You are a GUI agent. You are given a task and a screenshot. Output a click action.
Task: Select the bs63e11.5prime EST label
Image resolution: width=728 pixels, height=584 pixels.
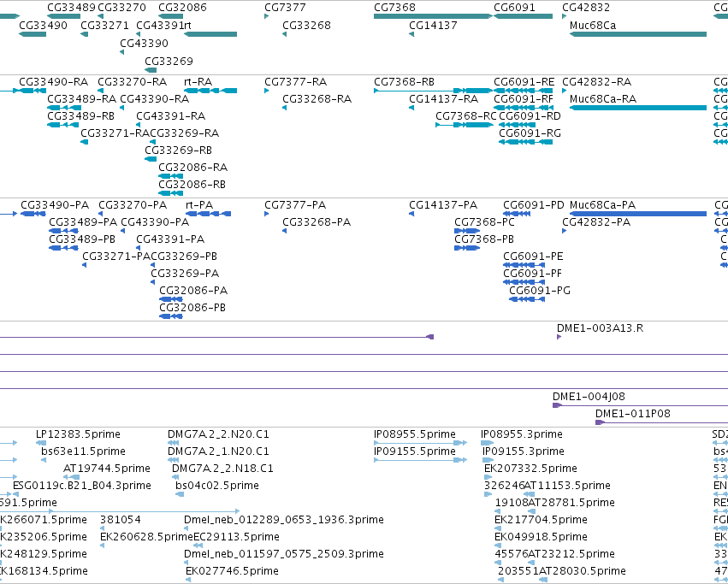[x=83, y=451]
